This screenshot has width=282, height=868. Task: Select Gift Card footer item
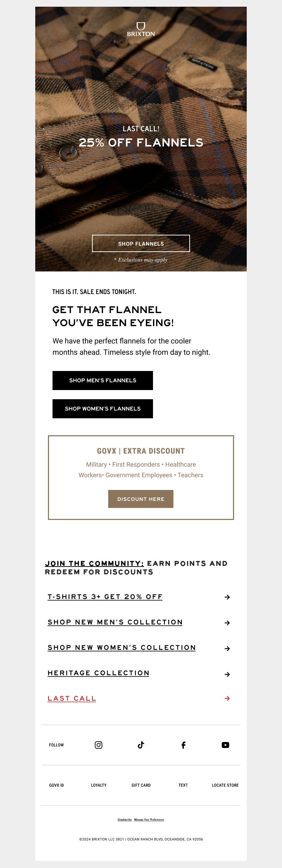(141, 785)
